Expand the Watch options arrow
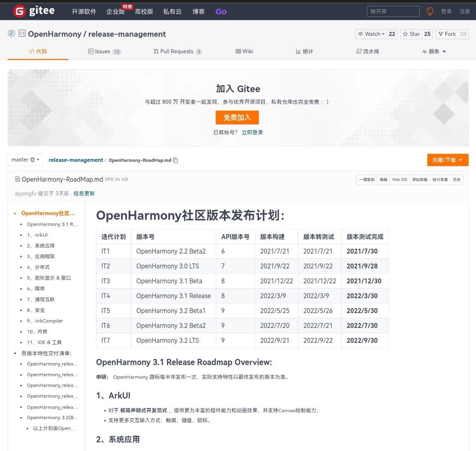Viewport: 476px width, 451px height. tap(383, 34)
